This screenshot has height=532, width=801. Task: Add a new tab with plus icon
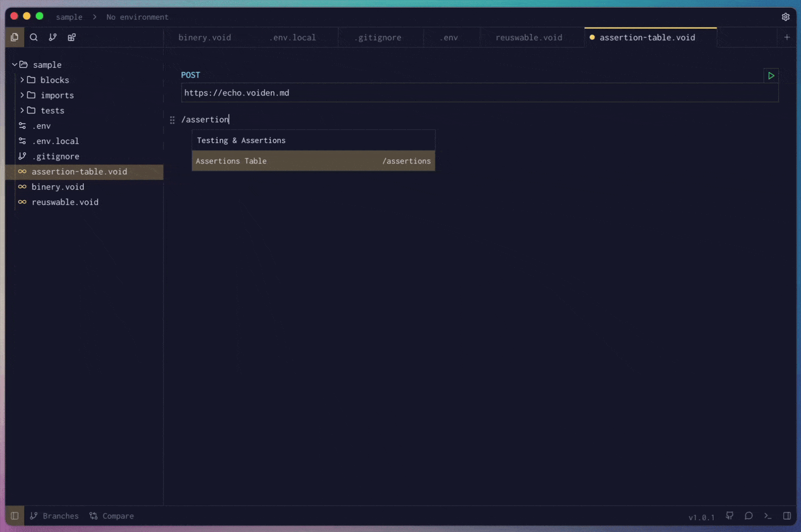787,37
